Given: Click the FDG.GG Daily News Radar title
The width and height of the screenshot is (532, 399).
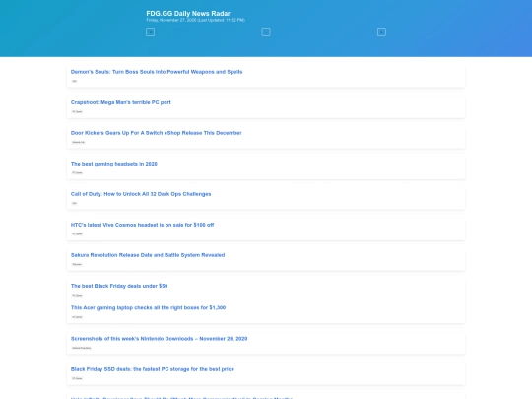Looking at the screenshot, I should pyautogui.click(x=188, y=13).
